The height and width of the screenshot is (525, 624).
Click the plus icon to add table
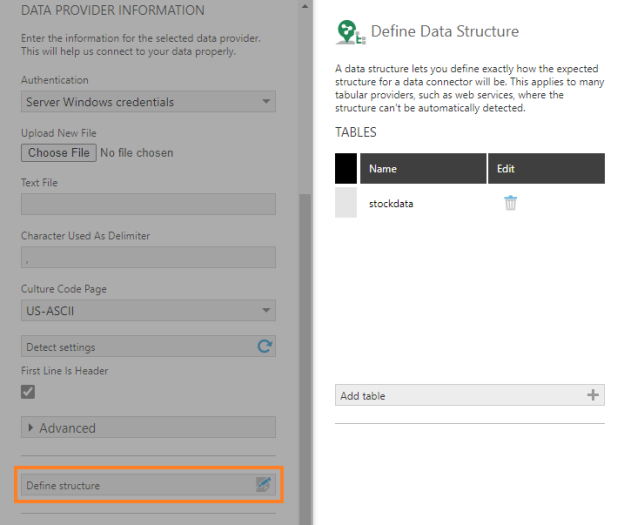(593, 395)
